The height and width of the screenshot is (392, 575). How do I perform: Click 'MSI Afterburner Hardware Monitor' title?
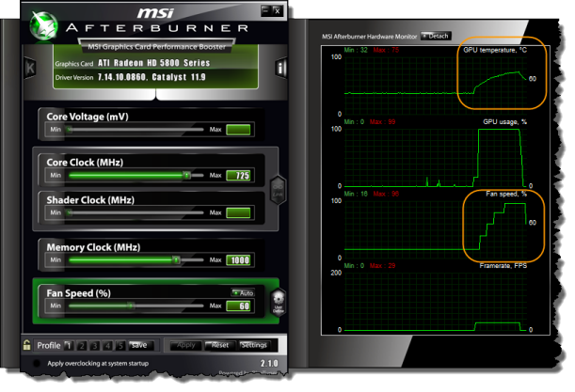[x=369, y=37]
